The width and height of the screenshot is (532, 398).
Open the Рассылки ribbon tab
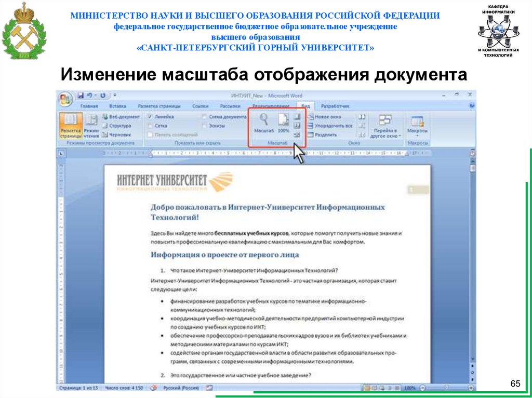[x=230, y=106]
